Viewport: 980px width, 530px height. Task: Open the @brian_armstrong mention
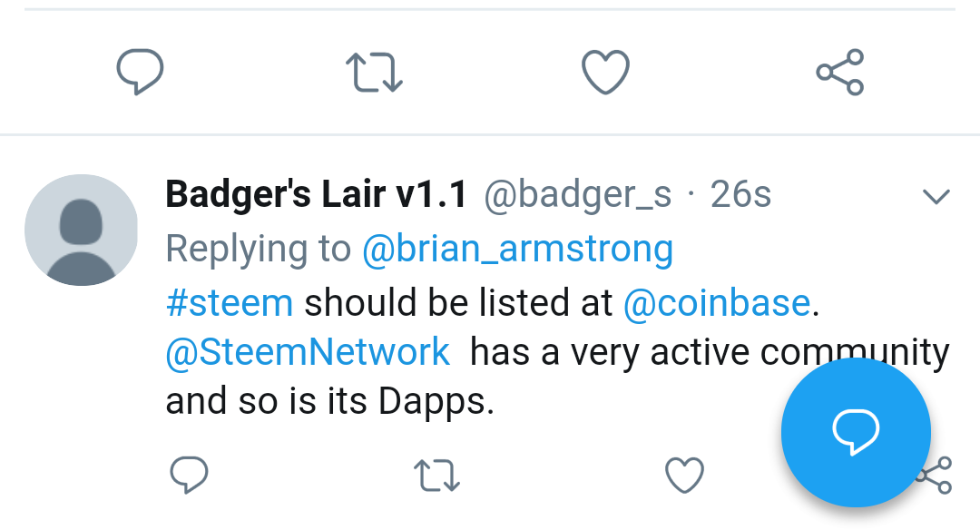[x=517, y=249]
